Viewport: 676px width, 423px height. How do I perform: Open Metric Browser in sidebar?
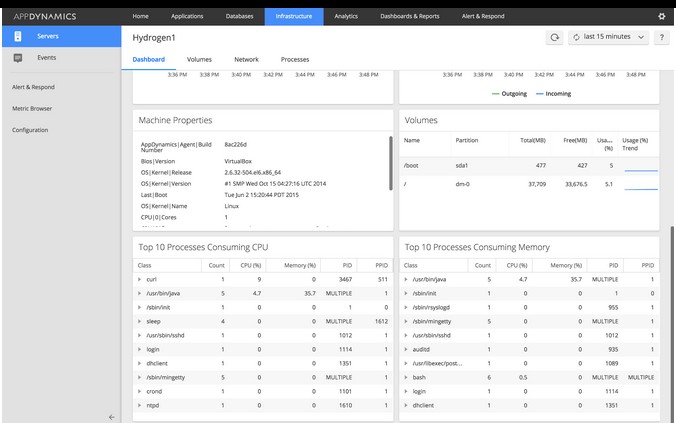tap(32, 108)
